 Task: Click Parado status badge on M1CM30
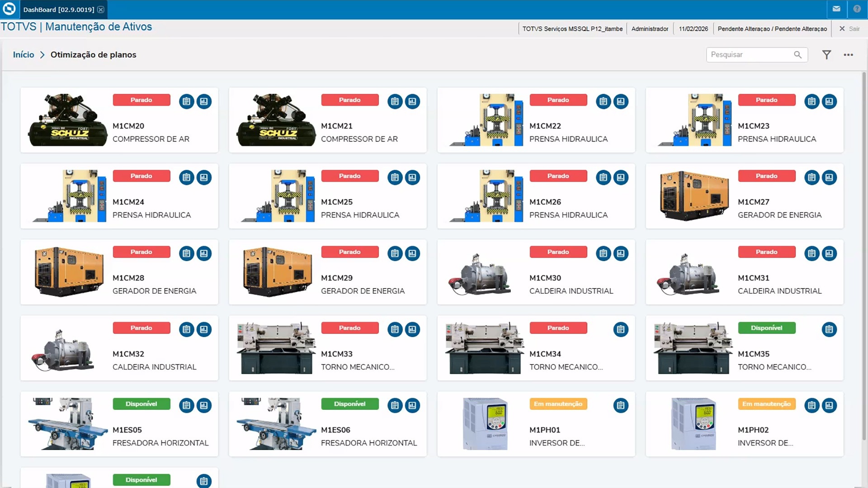pos(558,252)
